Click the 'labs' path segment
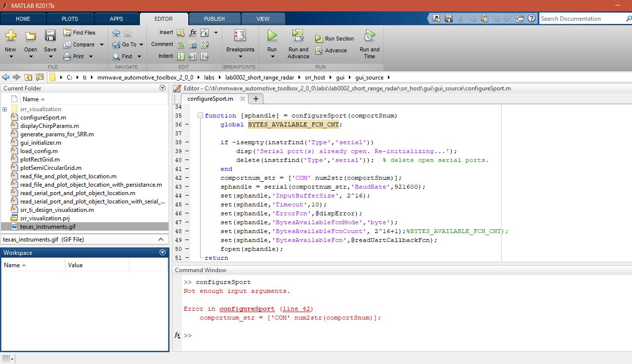The width and height of the screenshot is (632, 364). (209, 78)
